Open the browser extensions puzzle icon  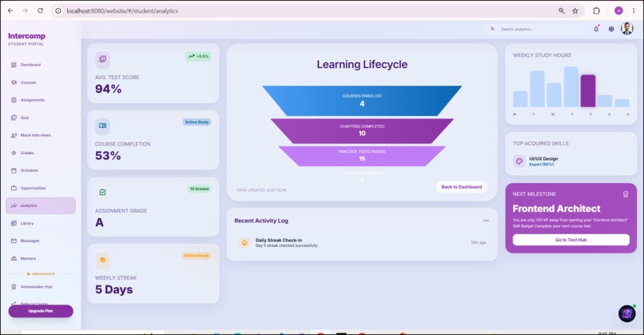[x=596, y=11]
